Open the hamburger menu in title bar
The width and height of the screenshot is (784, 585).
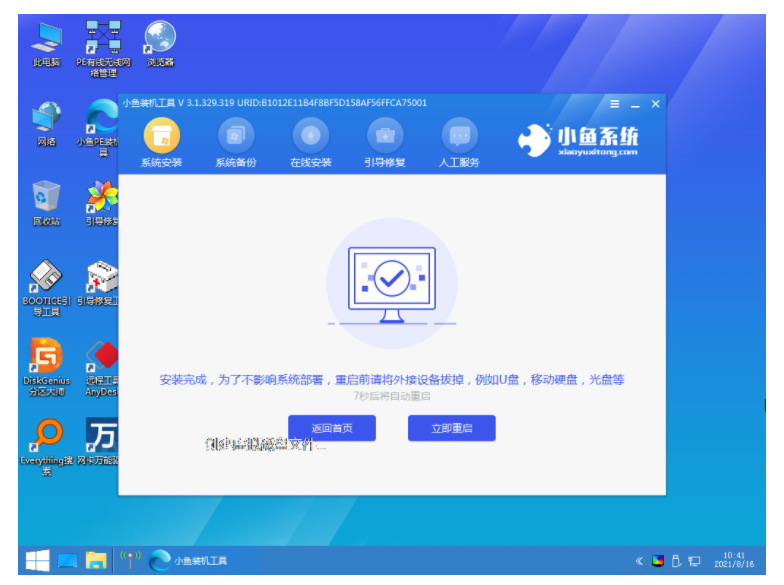[614, 104]
